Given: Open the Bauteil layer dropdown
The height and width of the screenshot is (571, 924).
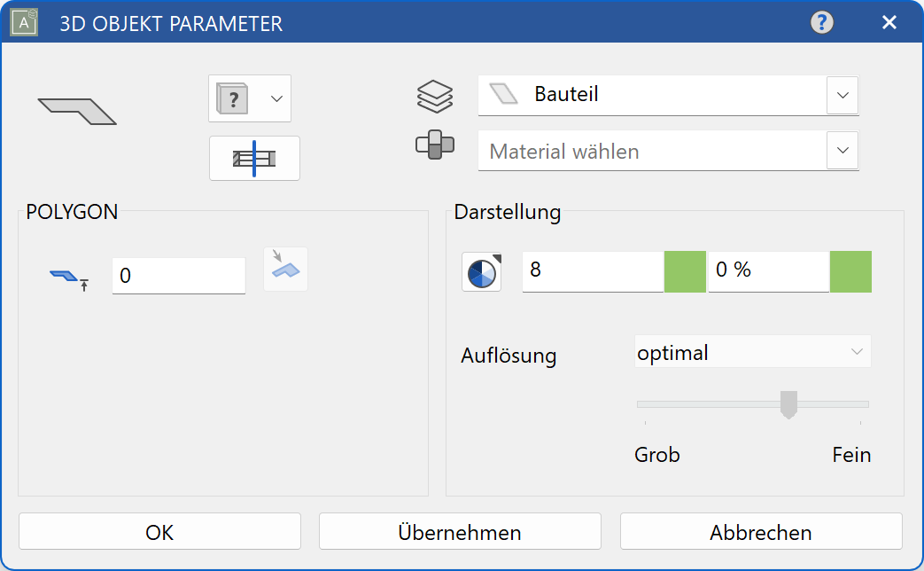Looking at the screenshot, I should tap(842, 95).
